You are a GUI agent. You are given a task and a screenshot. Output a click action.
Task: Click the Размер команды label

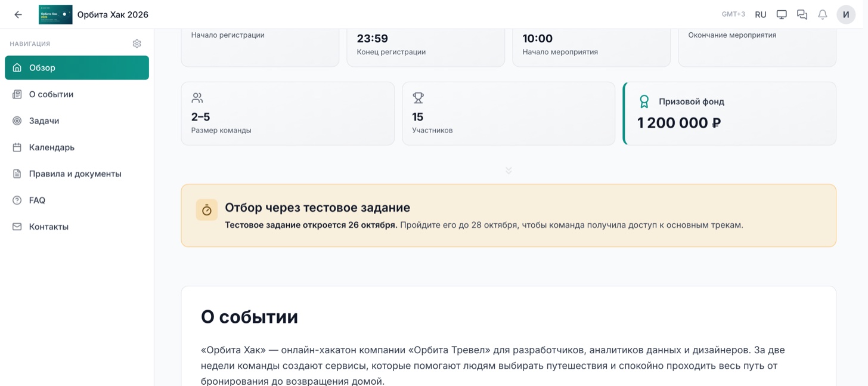(x=221, y=130)
